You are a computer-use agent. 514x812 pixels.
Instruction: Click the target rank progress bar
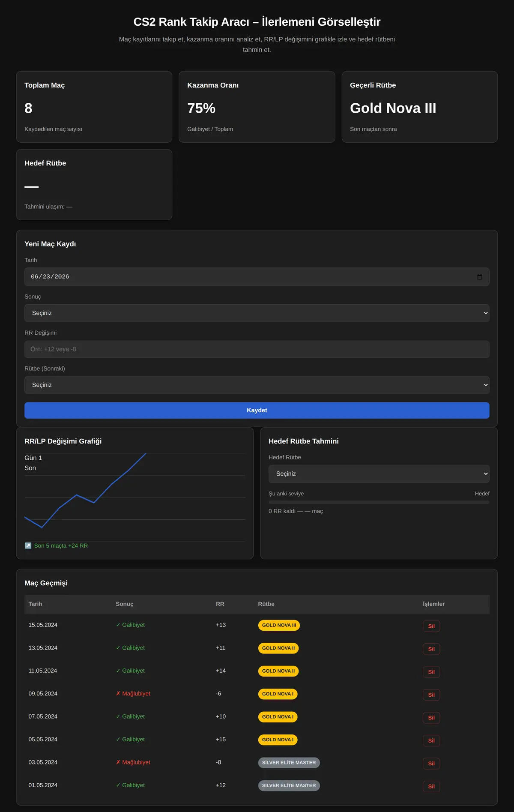coord(379,502)
